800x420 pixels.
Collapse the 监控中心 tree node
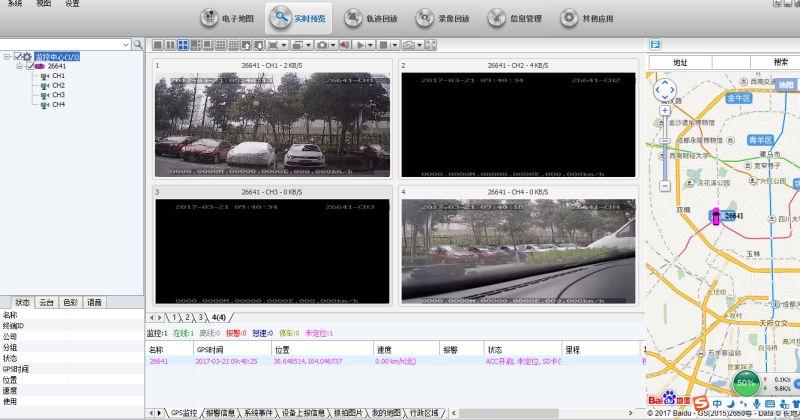7,57
